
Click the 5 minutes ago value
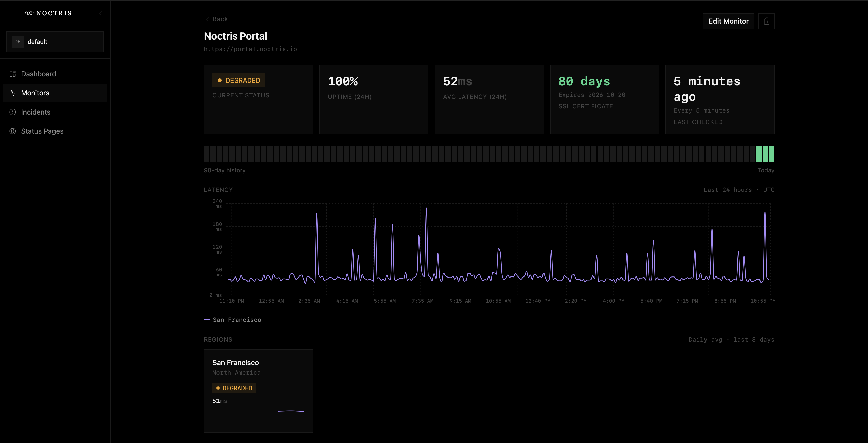coord(707,89)
